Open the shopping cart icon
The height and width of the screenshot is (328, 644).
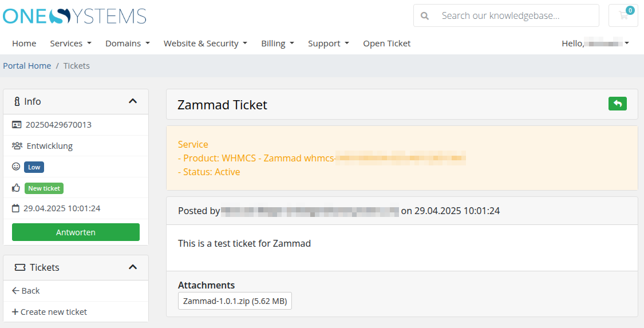[623, 15]
